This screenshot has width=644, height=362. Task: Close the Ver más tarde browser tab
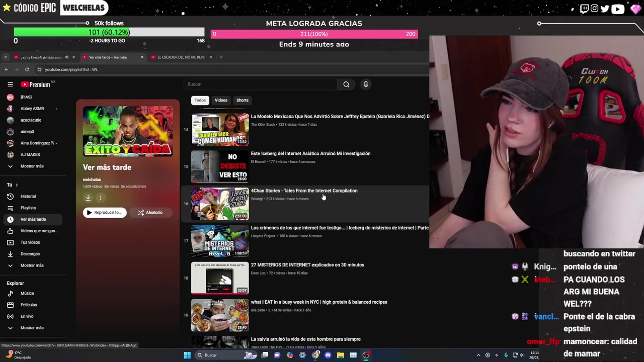(x=142, y=57)
